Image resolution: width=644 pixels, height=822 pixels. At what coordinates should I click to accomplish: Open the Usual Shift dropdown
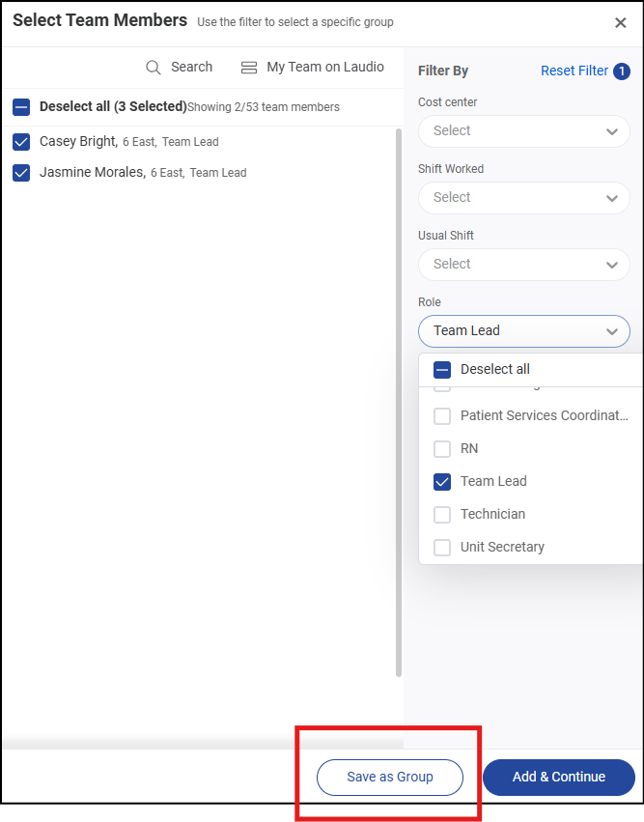tap(523, 265)
